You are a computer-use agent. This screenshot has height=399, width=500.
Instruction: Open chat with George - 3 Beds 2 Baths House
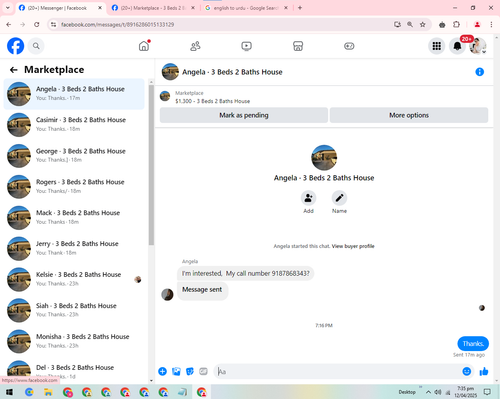74,156
